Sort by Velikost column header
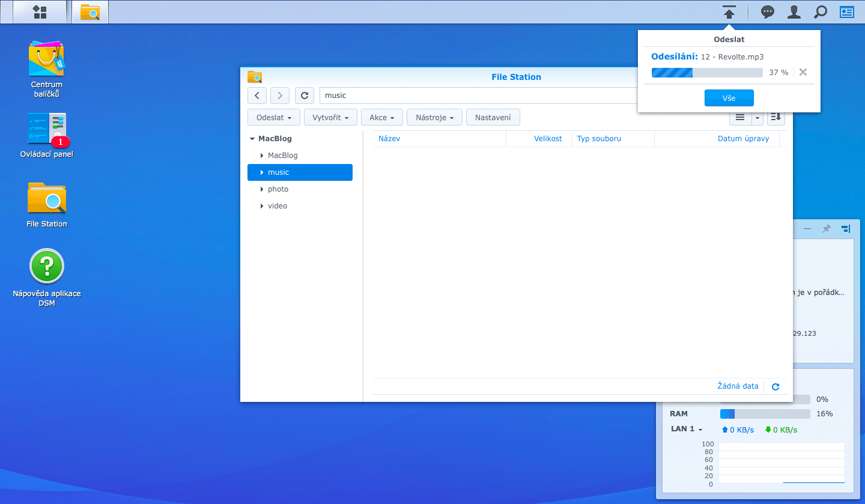865x504 pixels. [539, 139]
